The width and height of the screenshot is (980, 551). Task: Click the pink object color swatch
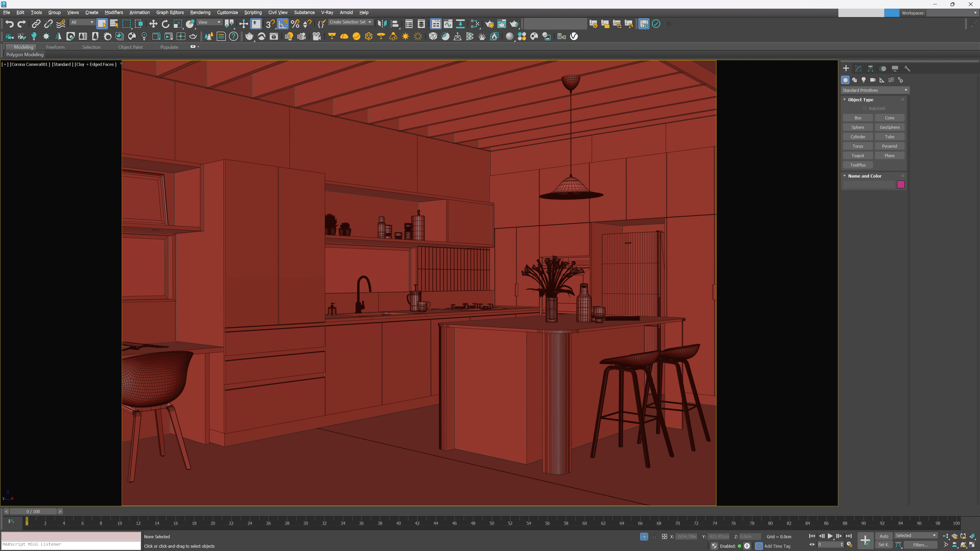tap(900, 184)
